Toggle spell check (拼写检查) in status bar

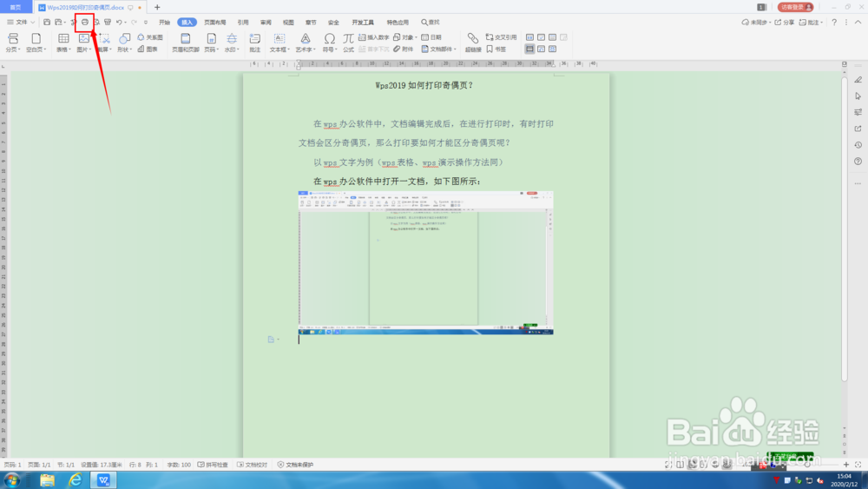(x=213, y=465)
